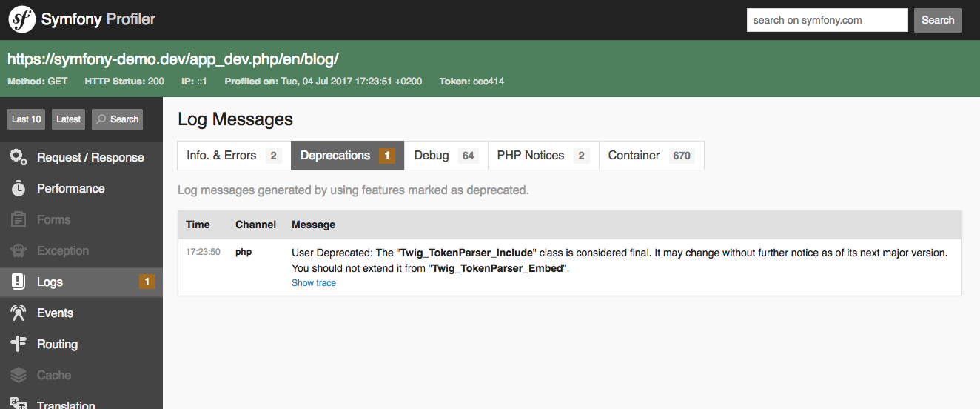Switch to the Debug tab
The width and height of the screenshot is (980, 409).
(x=444, y=156)
